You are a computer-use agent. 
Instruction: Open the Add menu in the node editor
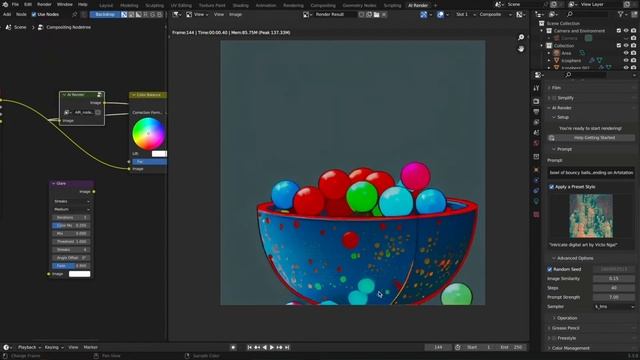click(7, 14)
